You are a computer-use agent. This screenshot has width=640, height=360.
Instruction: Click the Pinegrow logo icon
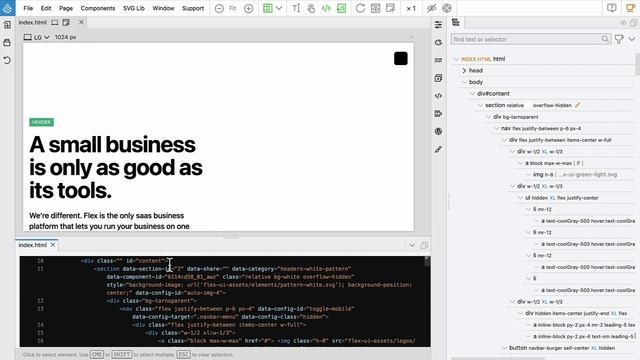point(7,8)
